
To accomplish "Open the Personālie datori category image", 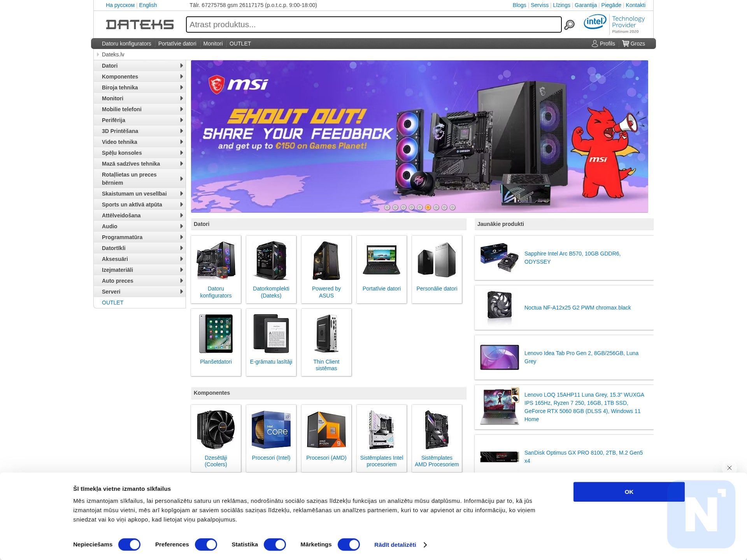I will (x=437, y=261).
